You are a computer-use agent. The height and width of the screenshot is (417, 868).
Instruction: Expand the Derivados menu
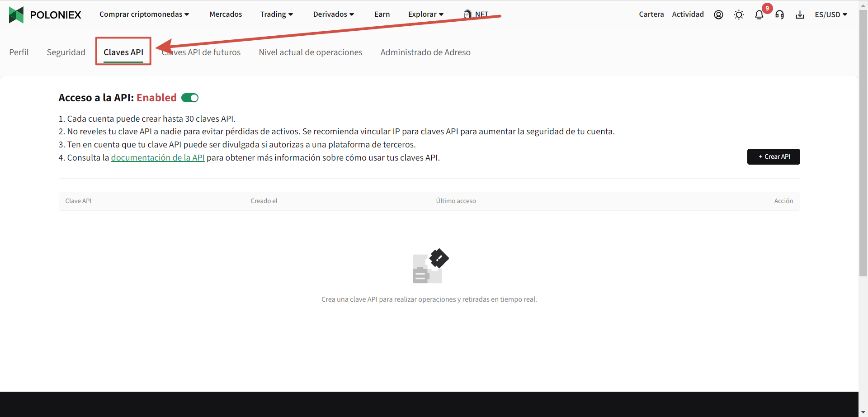[x=334, y=14]
